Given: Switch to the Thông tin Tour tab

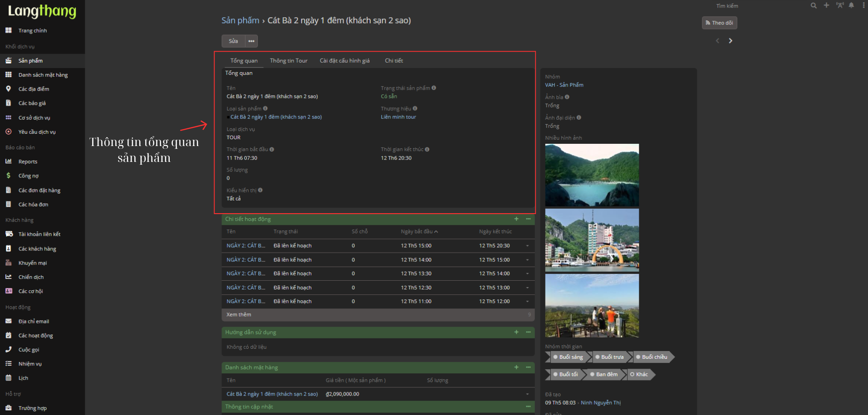Looking at the screenshot, I should coord(289,61).
